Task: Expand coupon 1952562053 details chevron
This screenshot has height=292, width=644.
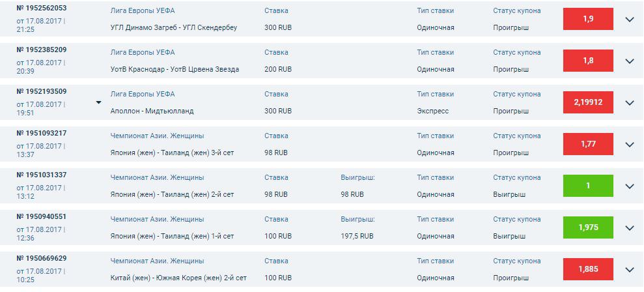Action: click(629, 20)
